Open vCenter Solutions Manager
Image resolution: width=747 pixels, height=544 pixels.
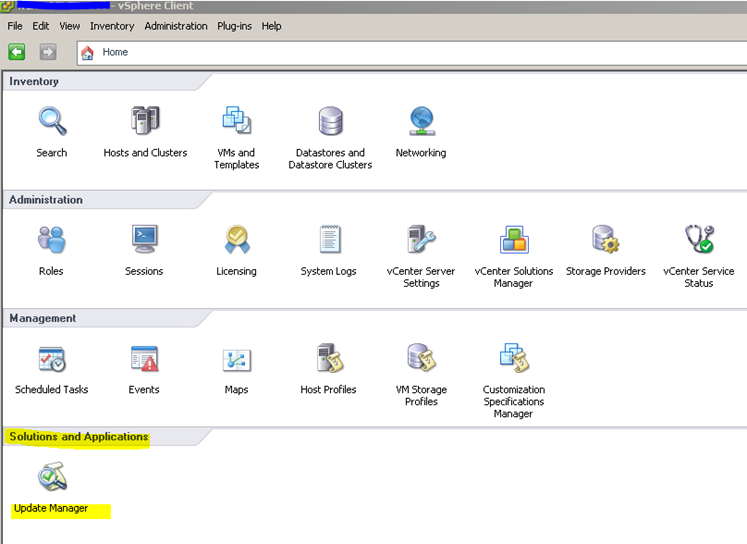pyautogui.click(x=514, y=239)
